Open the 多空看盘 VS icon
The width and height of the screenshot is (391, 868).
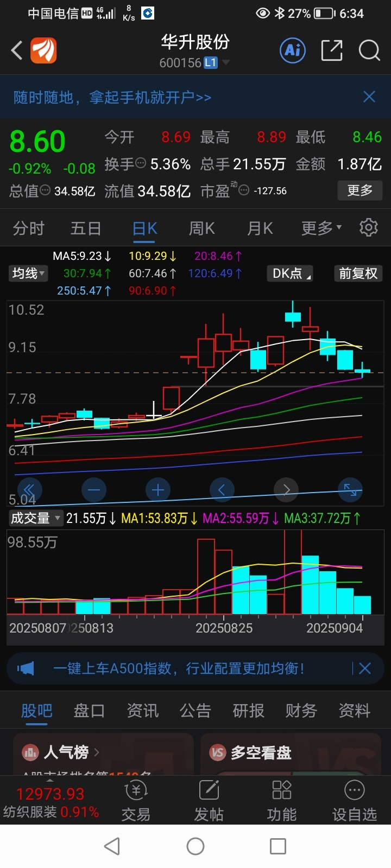point(218,752)
